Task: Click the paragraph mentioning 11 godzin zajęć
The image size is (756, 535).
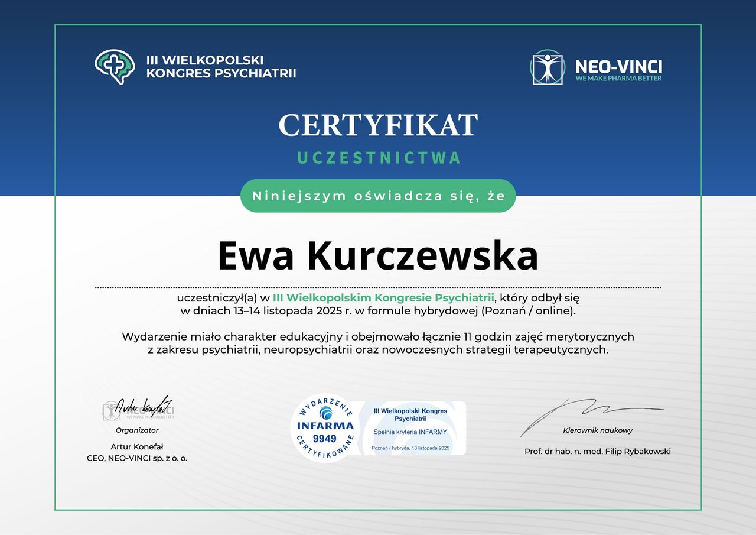Action: (x=378, y=343)
